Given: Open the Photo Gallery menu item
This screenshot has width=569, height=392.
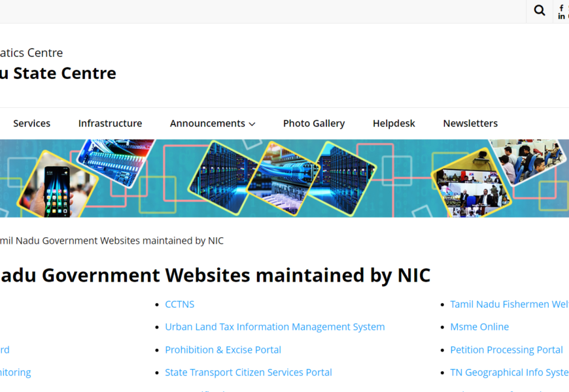Looking at the screenshot, I should point(314,123).
